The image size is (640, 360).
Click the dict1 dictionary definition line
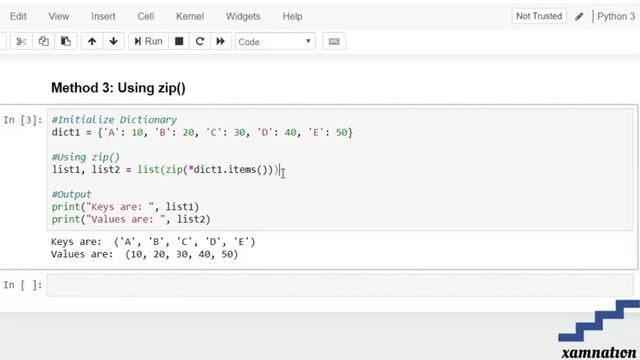(202, 132)
